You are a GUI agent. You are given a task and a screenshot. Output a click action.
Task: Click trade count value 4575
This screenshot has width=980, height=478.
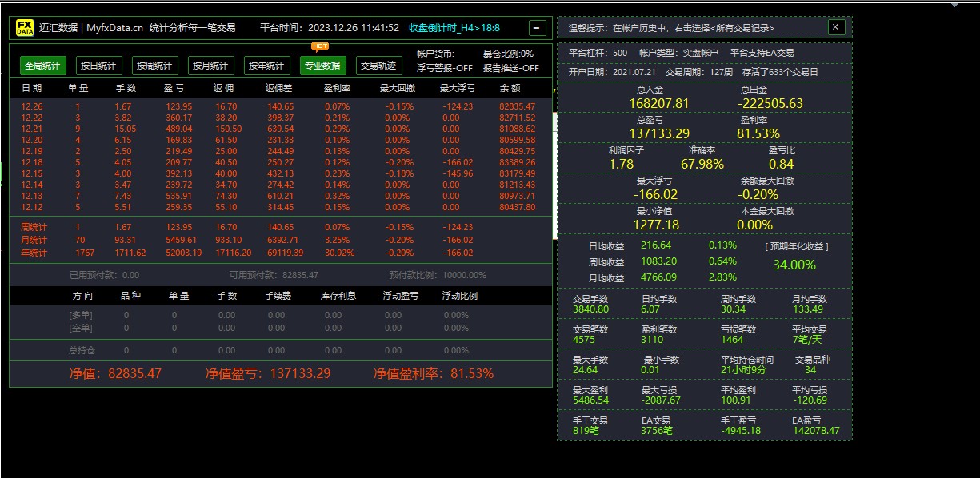[585, 340]
